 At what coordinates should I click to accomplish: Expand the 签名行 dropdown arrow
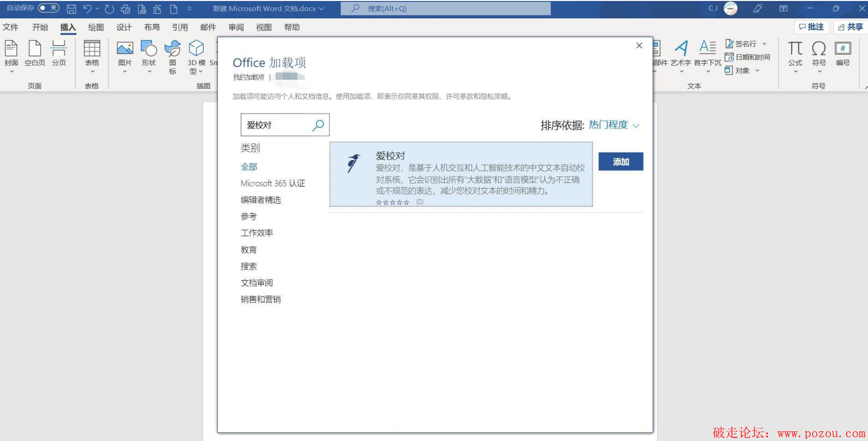click(765, 44)
